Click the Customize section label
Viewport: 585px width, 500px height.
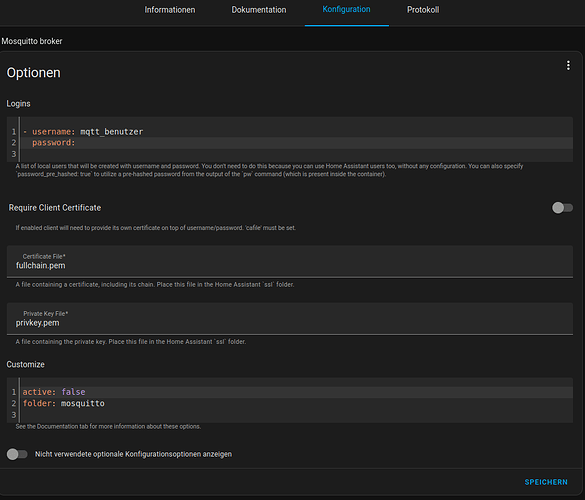point(25,365)
